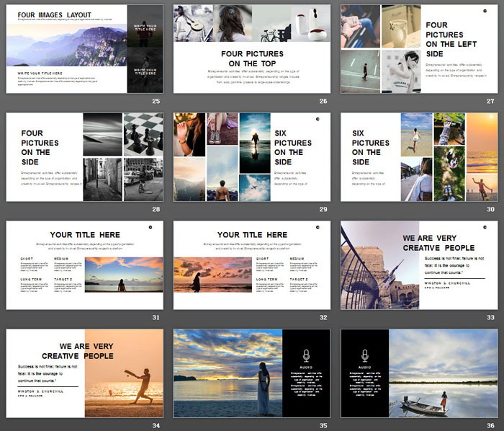The width and height of the screenshot is (504, 431).
Task: Select the Four Pictures On The Top slide
Action: tap(252, 49)
